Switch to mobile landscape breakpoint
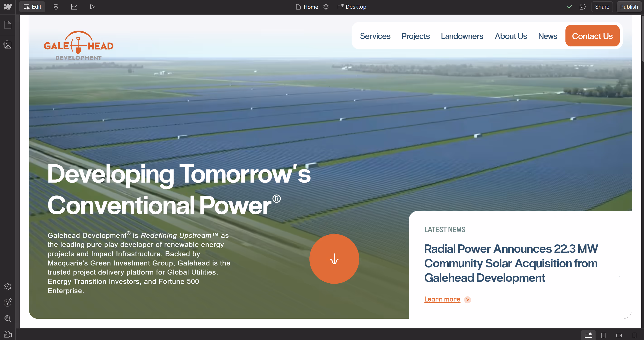The width and height of the screenshot is (644, 340). coord(619,335)
